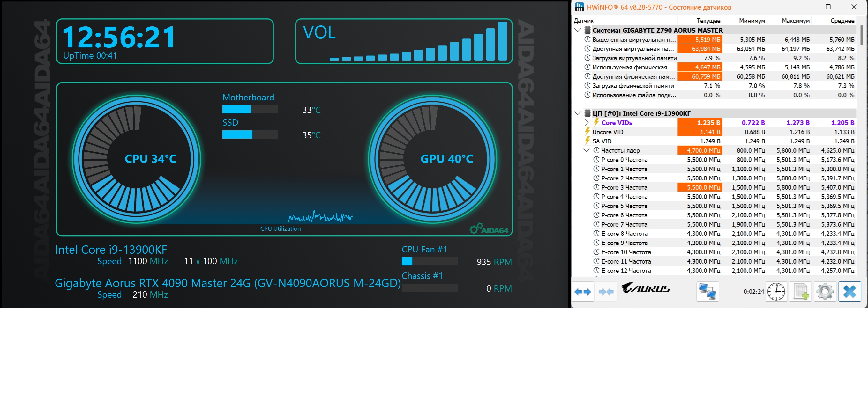Open HWiNFO sensor settings gear
868x413 pixels.
pos(825,292)
